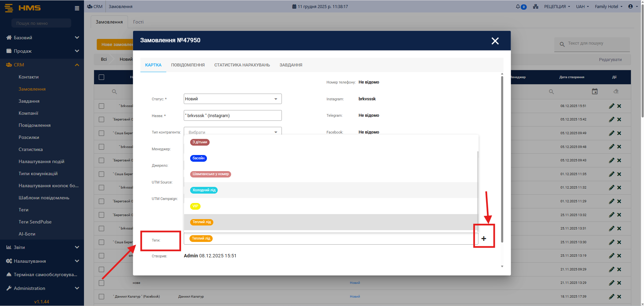Select the yellow VIP tag

[195, 206]
